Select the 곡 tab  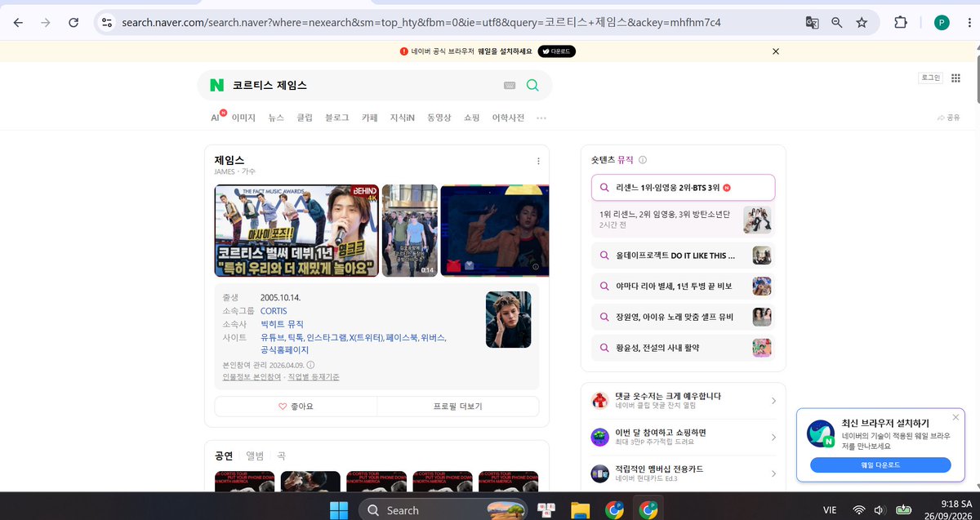click(281, 456)
